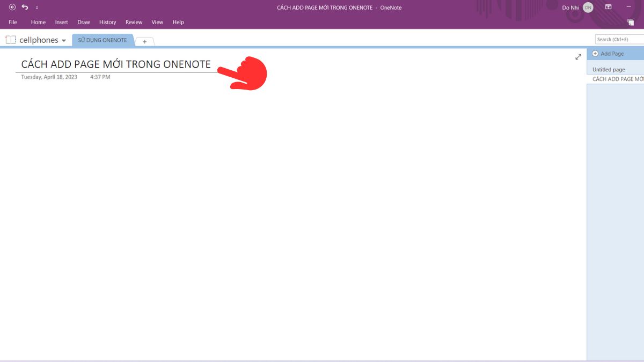Open the Insert ribbon tab
Viewport: 644px width, 362px height.
(62, 22)
